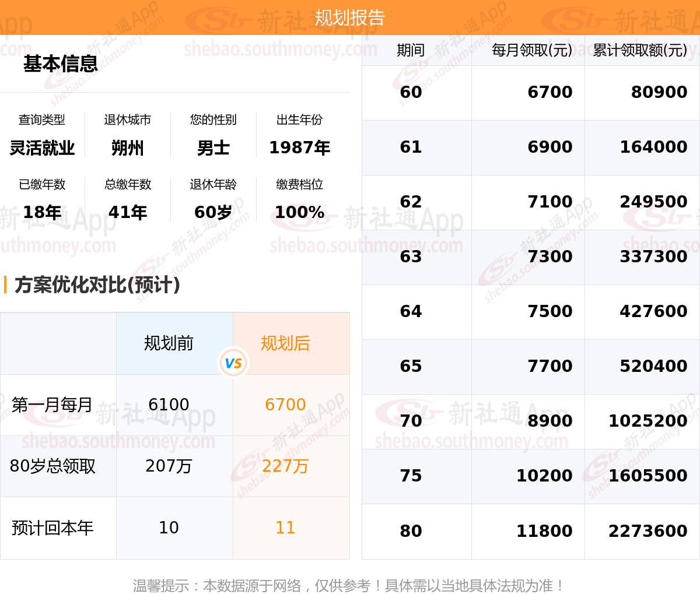This screenshot has width=700, height=594.
Task: Click the 您的性别 label
Action: 213,119
